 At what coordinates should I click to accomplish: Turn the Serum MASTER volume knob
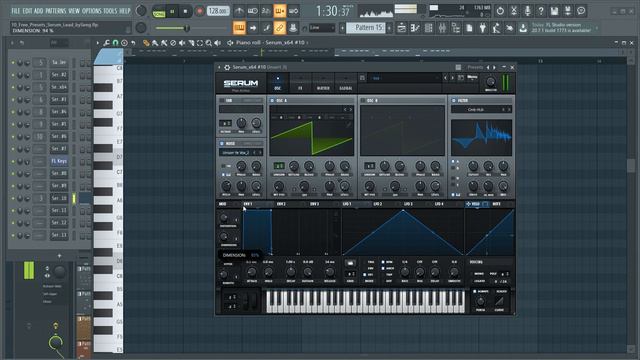pyautogui.click(x=491, y=82)
